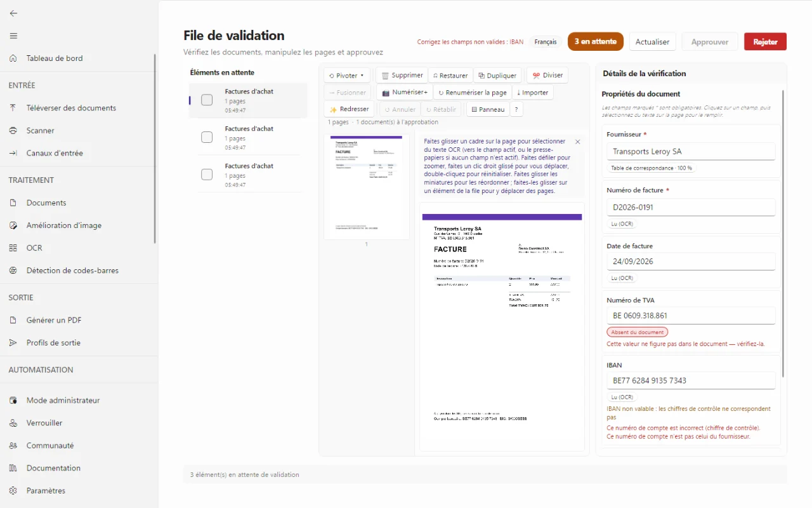Tick the checkbox of the highlighted queue item

click(x=207, y=100)
